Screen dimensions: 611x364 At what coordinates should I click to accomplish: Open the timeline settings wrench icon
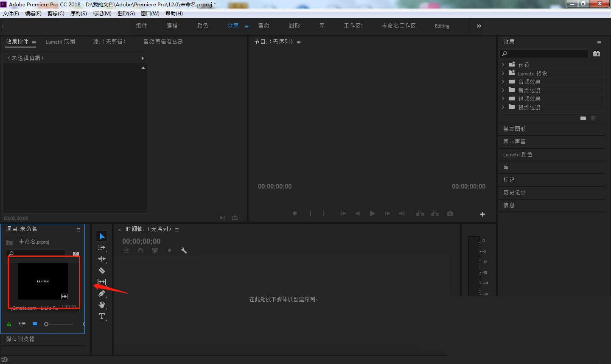[184, 250]
